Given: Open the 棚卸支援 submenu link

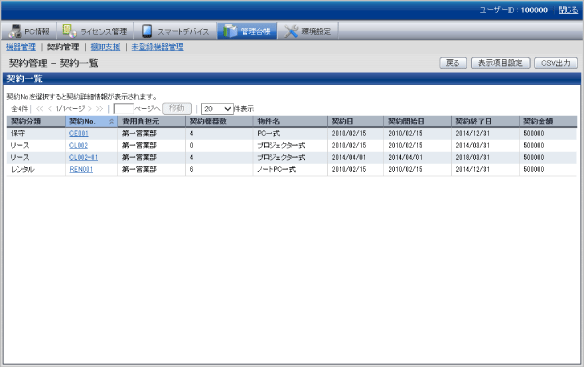Looking at the screenshot, I should click(x=105, y=47).
